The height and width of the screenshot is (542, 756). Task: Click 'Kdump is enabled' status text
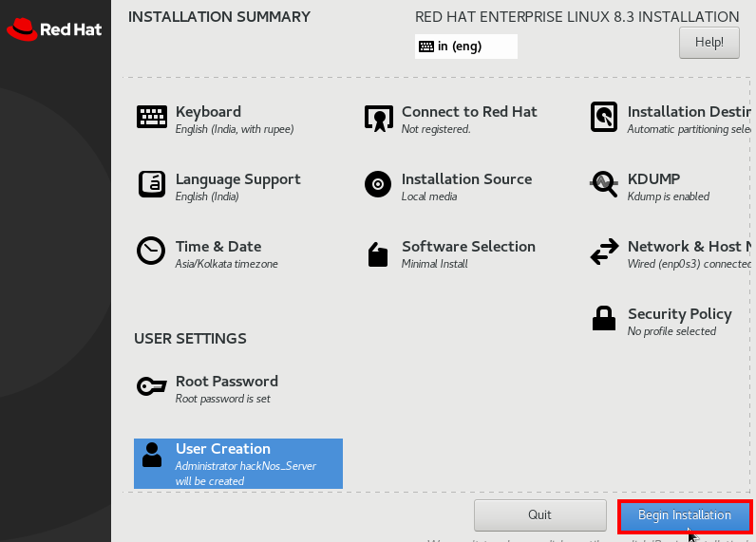[x=669, y=196]
